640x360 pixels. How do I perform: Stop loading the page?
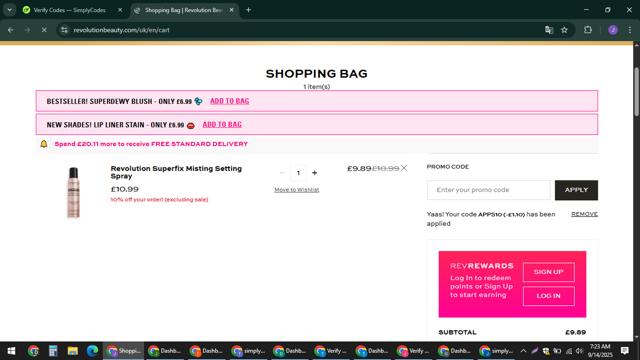[44, 30]
